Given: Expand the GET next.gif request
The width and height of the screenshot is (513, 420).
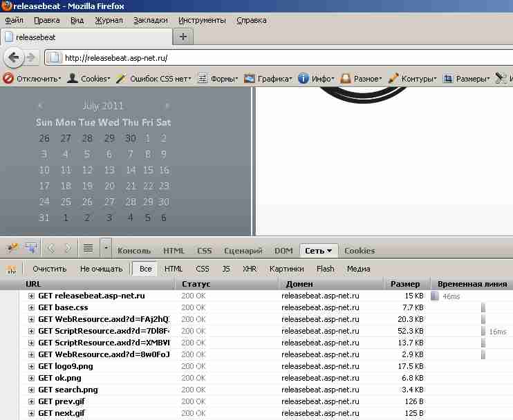Looking at the screenshot, I should coord(31,414).
